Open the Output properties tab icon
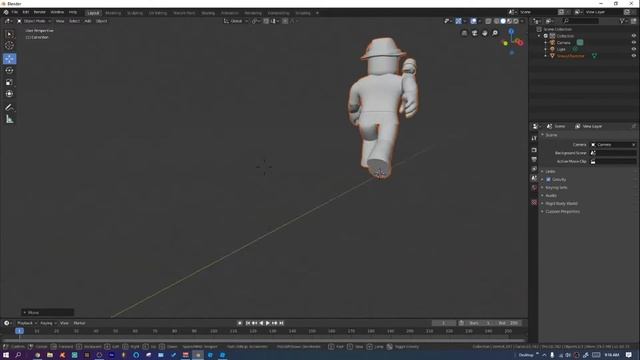 pyautogui.click(x=534, y=160)
